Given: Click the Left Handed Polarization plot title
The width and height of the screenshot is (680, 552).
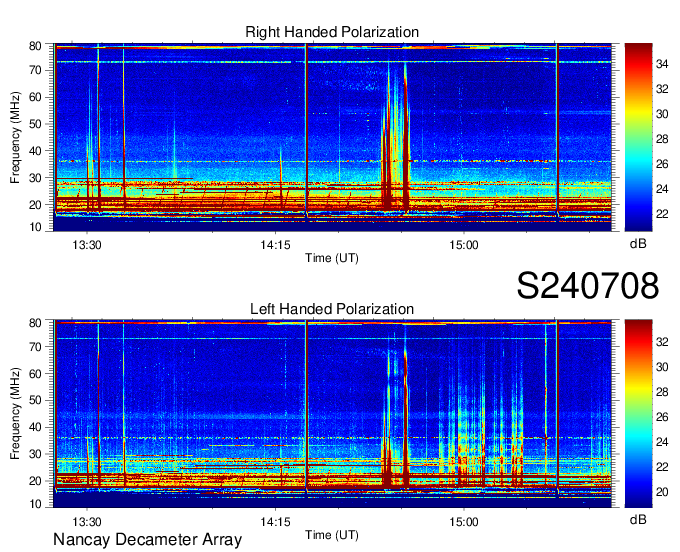Looking at the screenshot, I should [x=332, y=309].
